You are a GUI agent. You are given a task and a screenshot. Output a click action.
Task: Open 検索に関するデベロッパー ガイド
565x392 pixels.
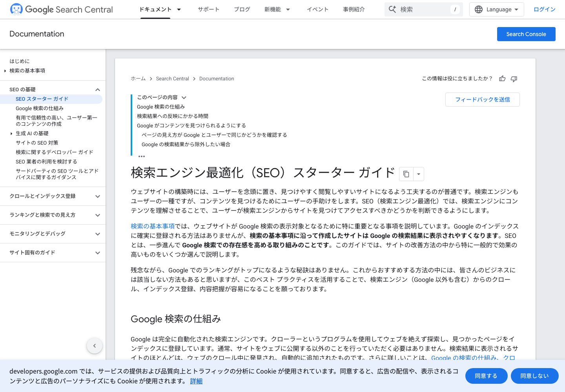55,152
